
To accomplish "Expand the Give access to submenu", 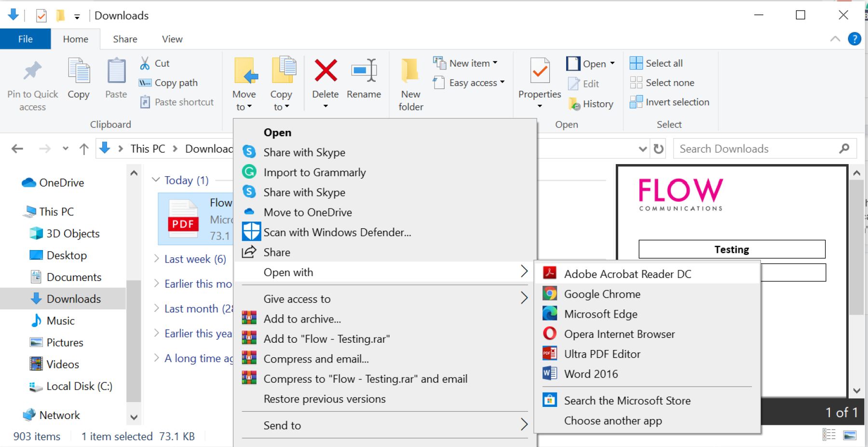I will click(385, 299).
